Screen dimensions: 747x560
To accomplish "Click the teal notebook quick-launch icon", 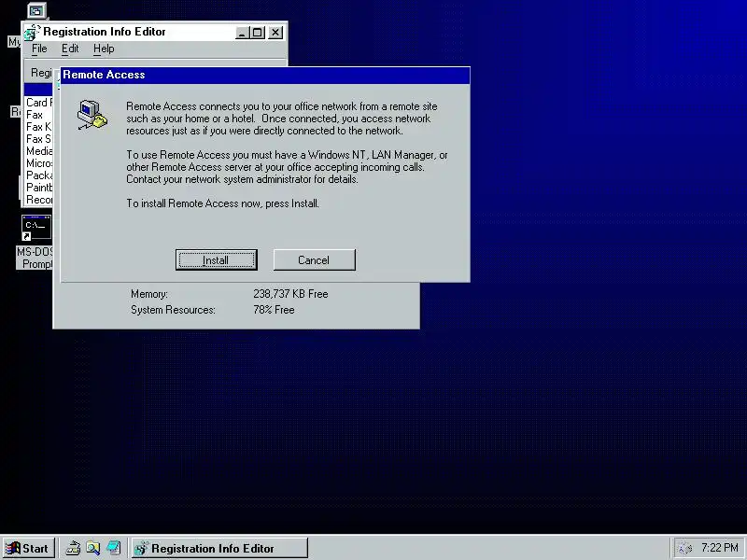I will [x=113, y=548].
